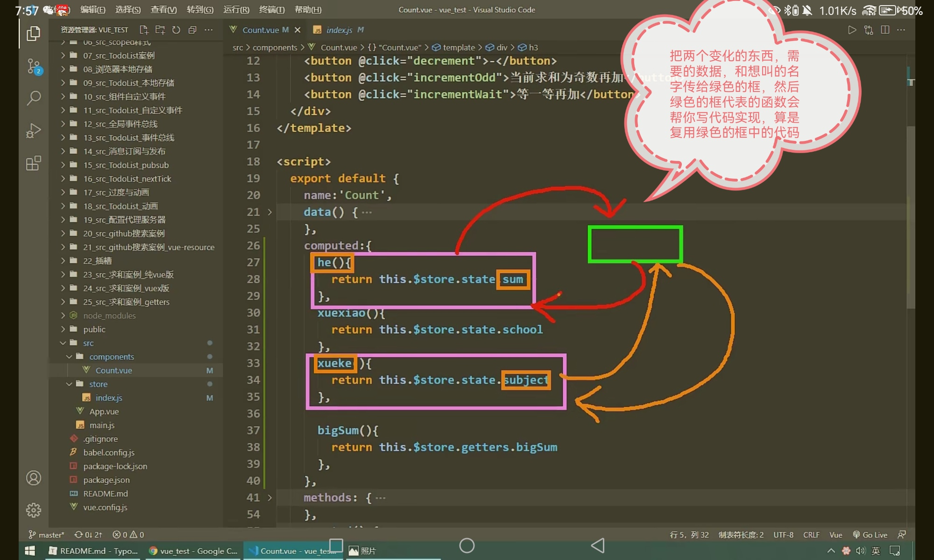Image resolution: width=934 pixels, height=560 pixels.
Task: Click Go Live in status bar
Action: [x=870, y=535]
